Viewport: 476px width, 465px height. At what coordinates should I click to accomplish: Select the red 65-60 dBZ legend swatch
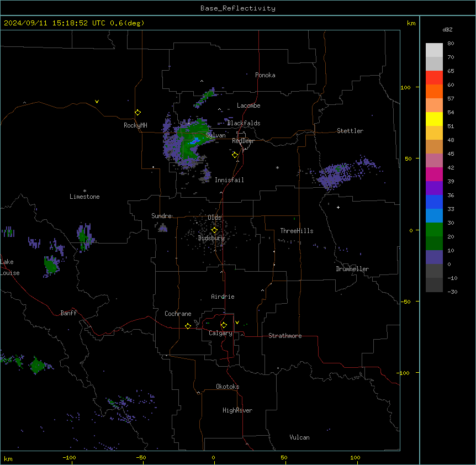click(x=434, y=78)
